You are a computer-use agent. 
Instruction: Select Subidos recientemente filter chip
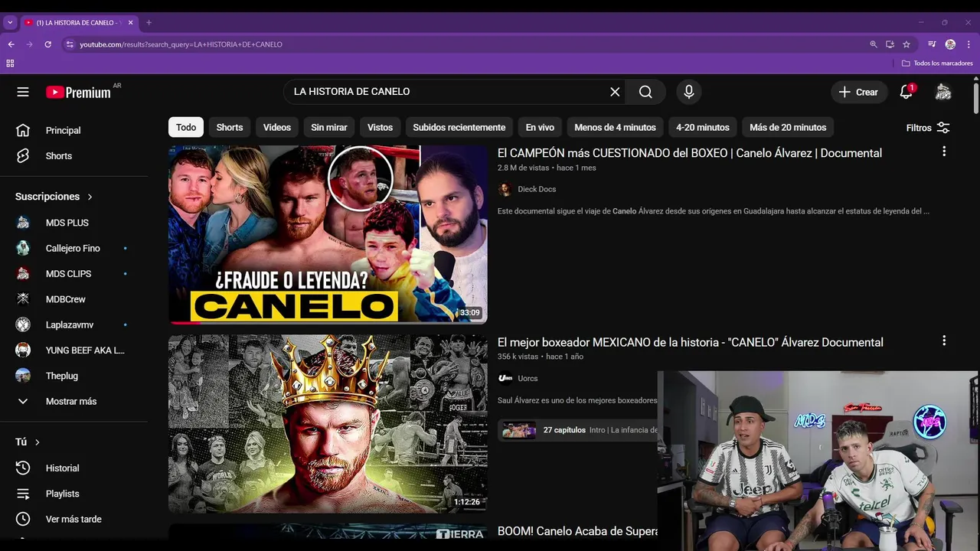tap(459, 127)
